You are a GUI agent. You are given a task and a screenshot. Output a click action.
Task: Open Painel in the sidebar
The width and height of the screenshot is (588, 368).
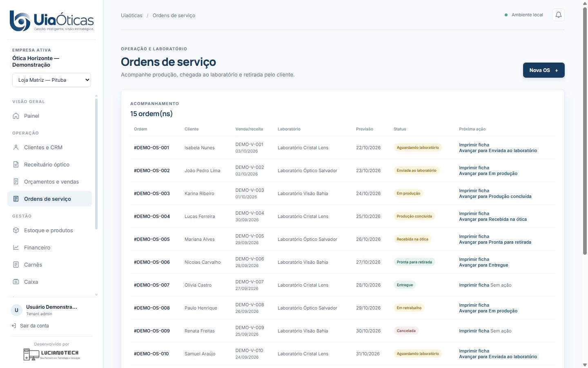(x=49, y=116)
